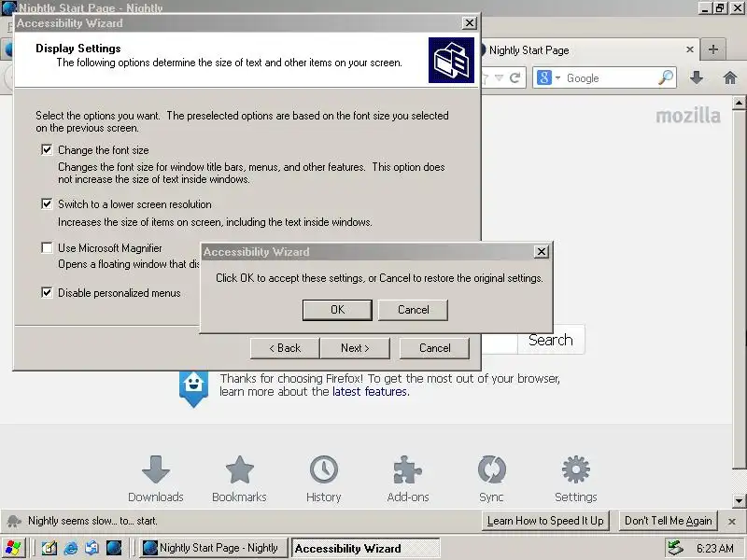Launch Nightly from the quick launch globe

pyautogui.click(x=114, y=548)
